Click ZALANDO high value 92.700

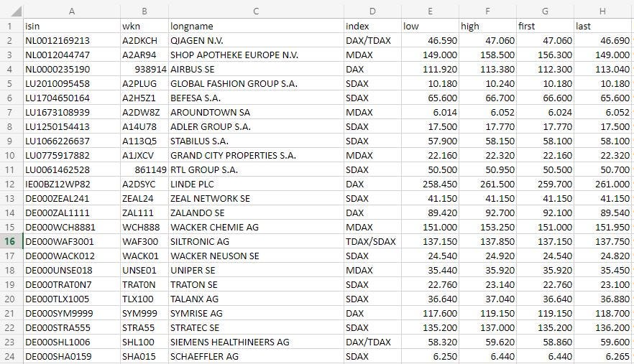(x=487, y=213)
